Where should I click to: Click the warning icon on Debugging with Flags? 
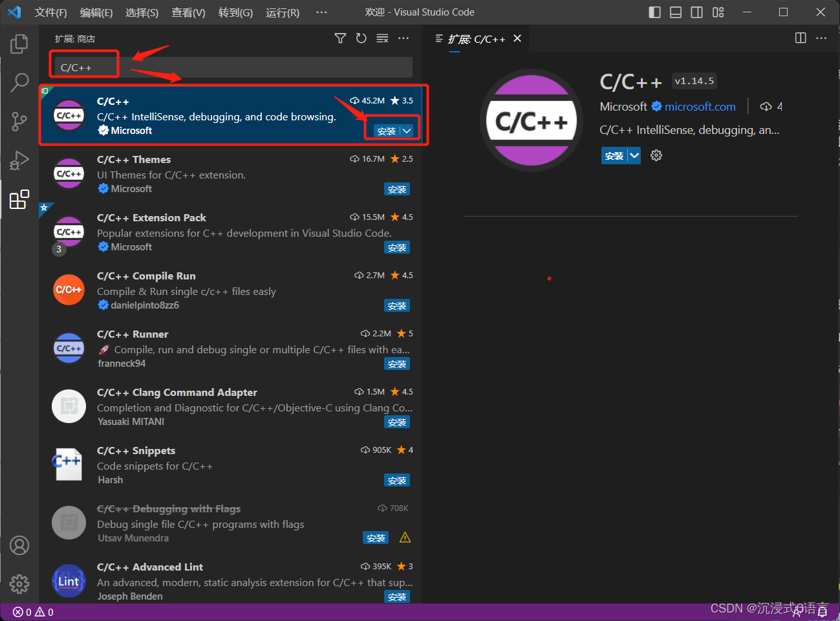coord(405,538)
